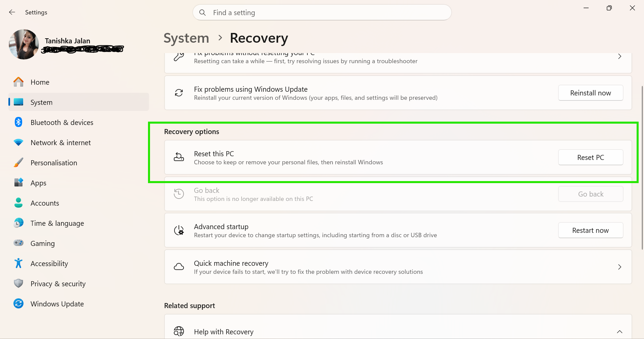The height and width of the screenshot is (339, 644).
Task: Click the Advanced startup power gear icon
Action: point(179,230)
